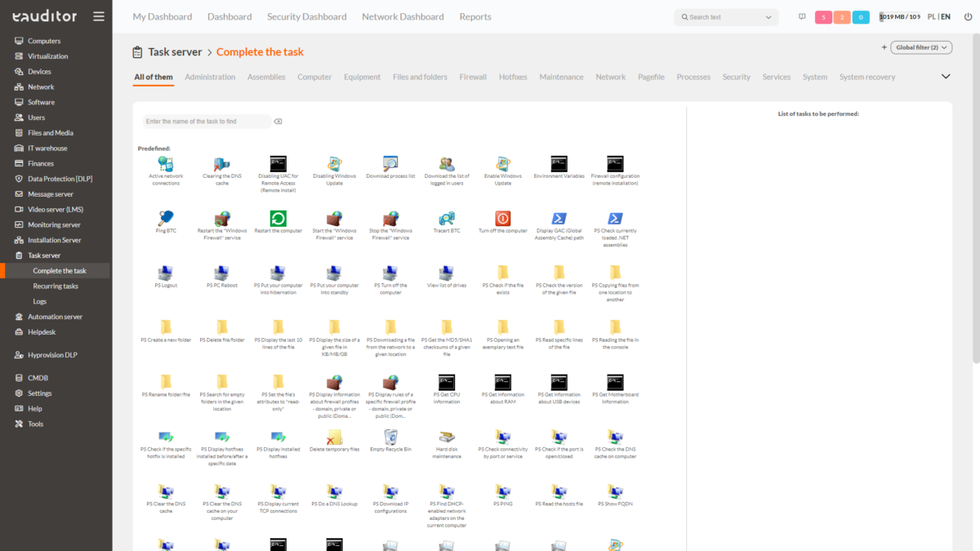The image size is (980, 551).
Task: Select the 'Ping BTC' predefined task
Action: 166,220
